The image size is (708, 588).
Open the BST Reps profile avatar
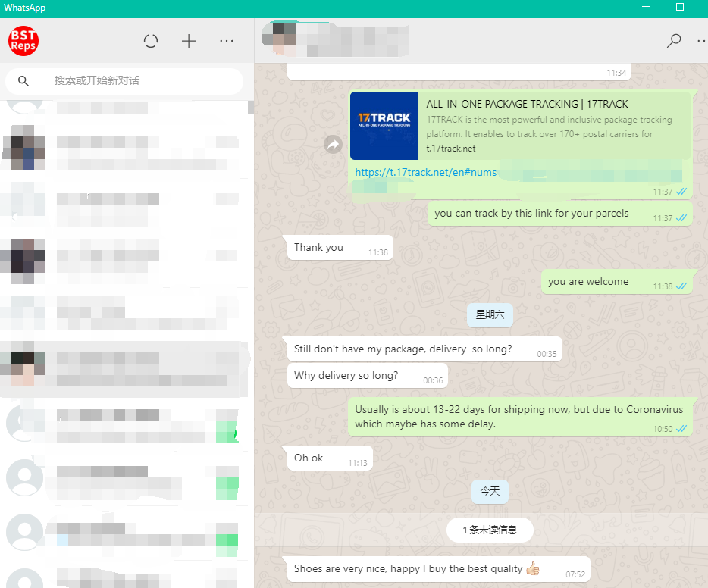pos(23,41)
